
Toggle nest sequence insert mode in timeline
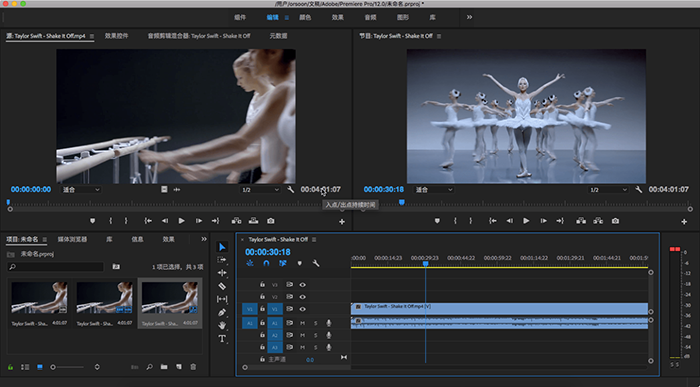[x=250, y=263]
